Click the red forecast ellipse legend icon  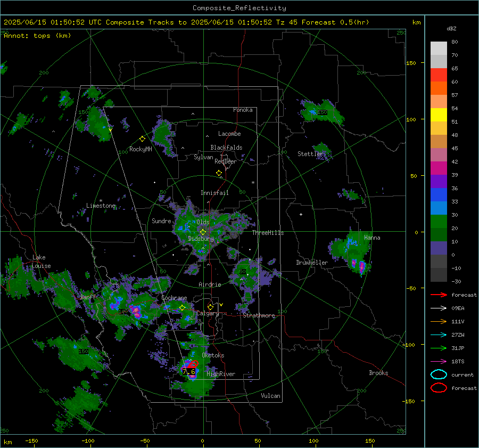[439, 388]
